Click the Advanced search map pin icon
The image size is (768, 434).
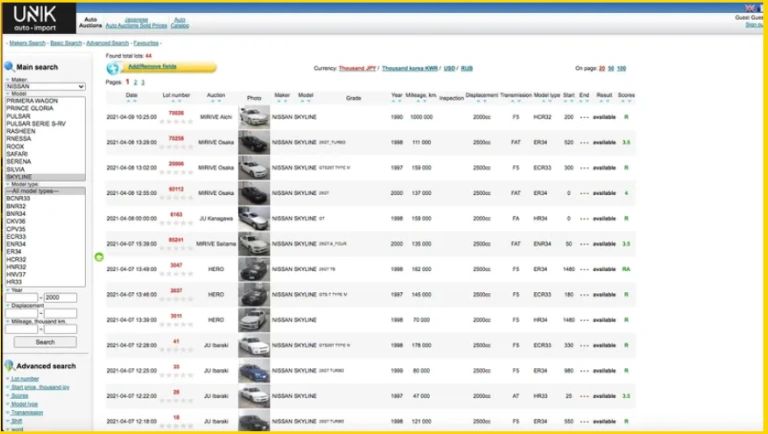9,366
